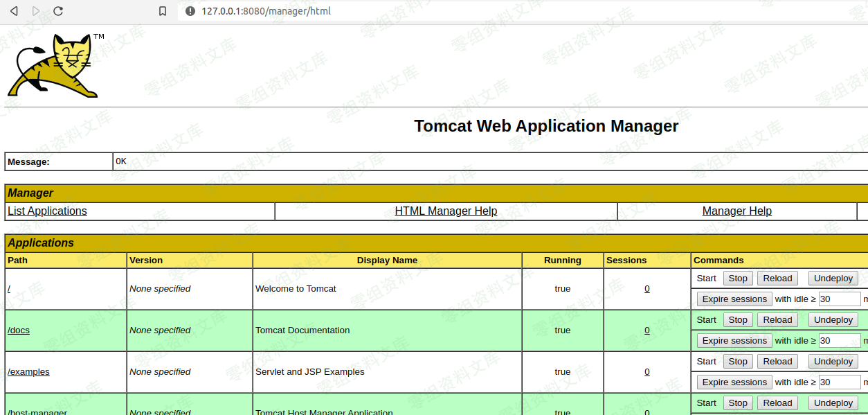Click sessions count for /examples

coord(647,372)
